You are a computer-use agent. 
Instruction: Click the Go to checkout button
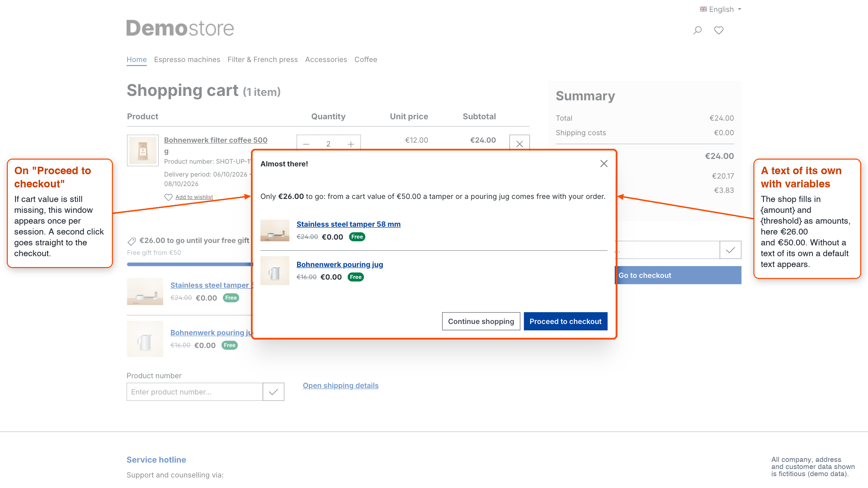(678, 275)
